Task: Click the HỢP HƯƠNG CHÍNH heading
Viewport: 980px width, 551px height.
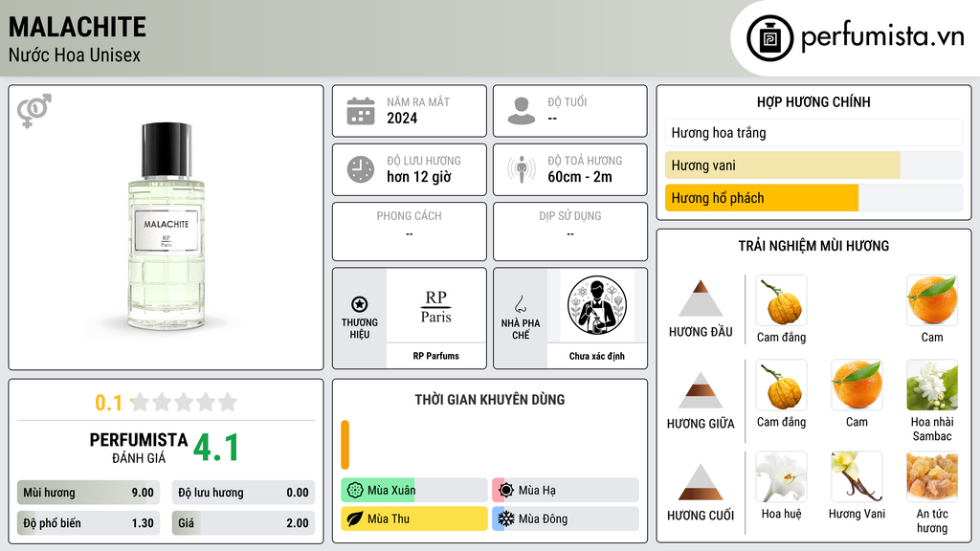Action: [813, 101]
